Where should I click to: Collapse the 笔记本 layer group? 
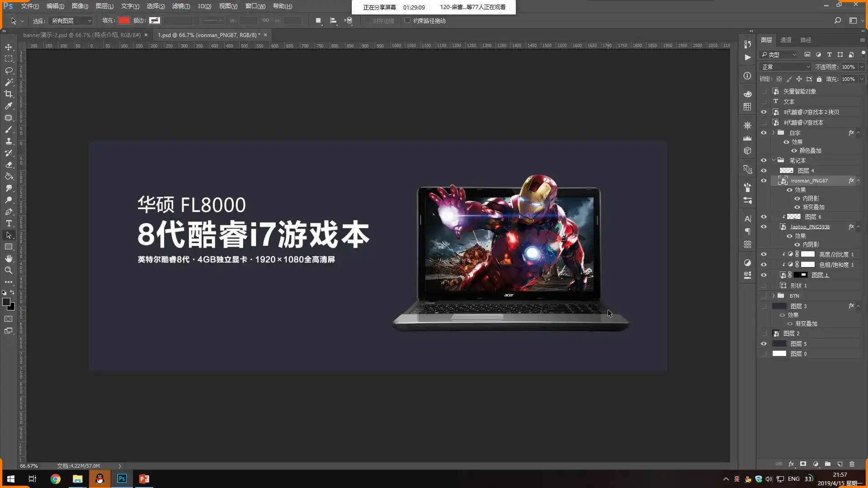(774, 160)
